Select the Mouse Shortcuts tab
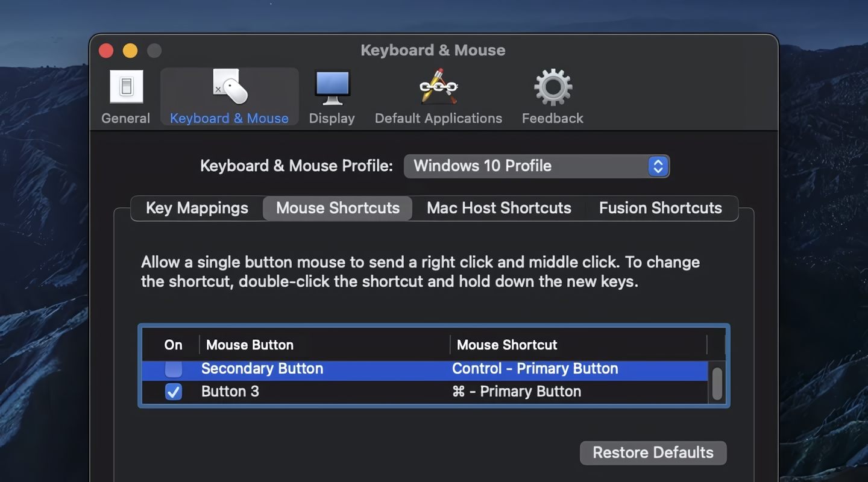868x482 pixels. click(338, 208)
